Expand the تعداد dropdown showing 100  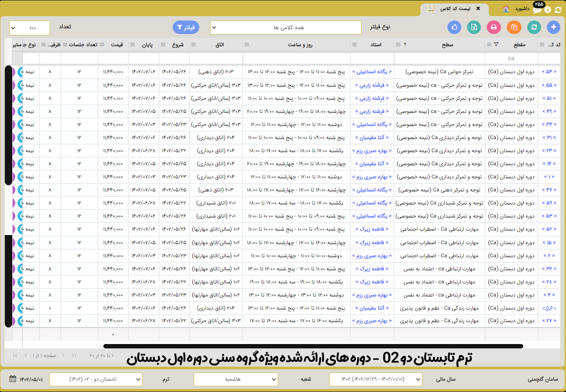point(30,28)
